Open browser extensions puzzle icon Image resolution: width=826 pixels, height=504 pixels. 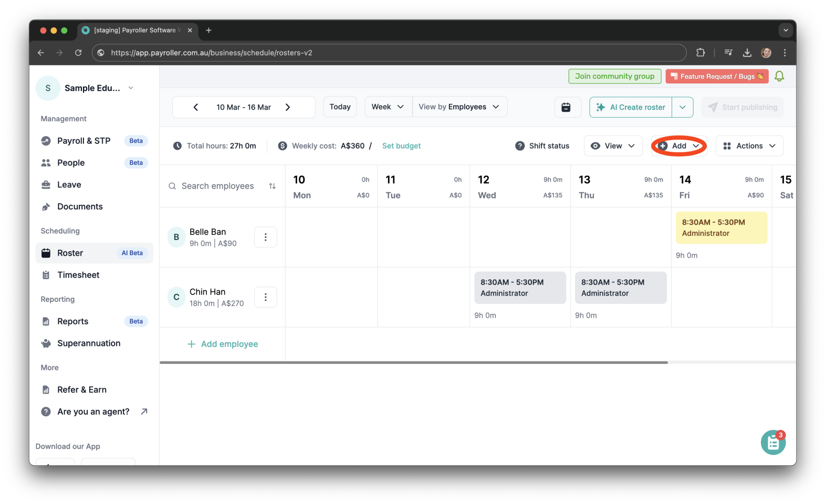tap(700, 52)
